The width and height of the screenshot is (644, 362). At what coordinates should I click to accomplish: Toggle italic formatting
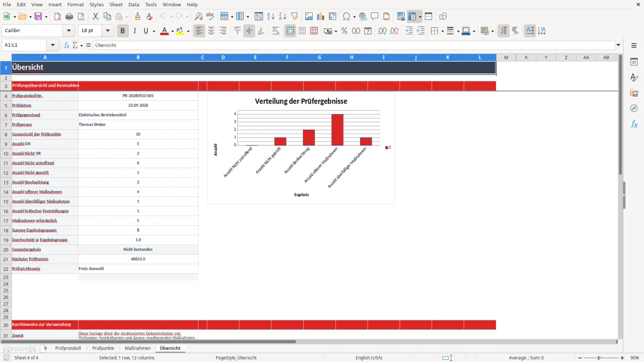tap(134, 31)
